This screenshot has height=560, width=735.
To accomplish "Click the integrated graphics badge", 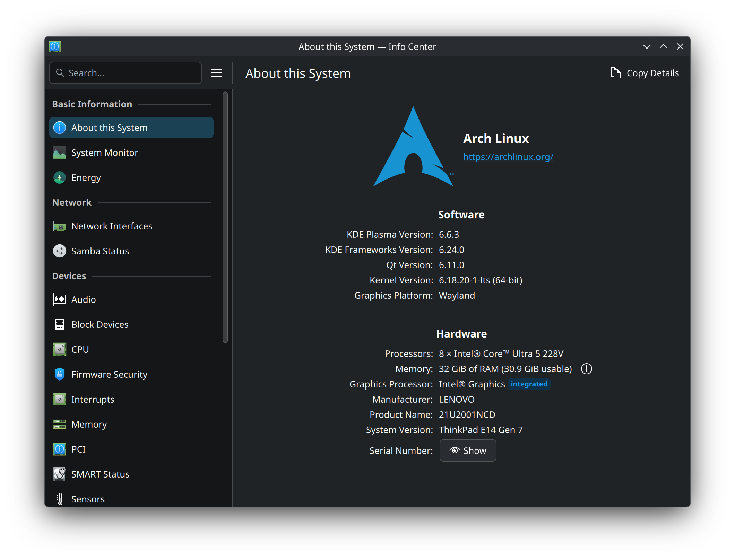I will pos(529,384).
